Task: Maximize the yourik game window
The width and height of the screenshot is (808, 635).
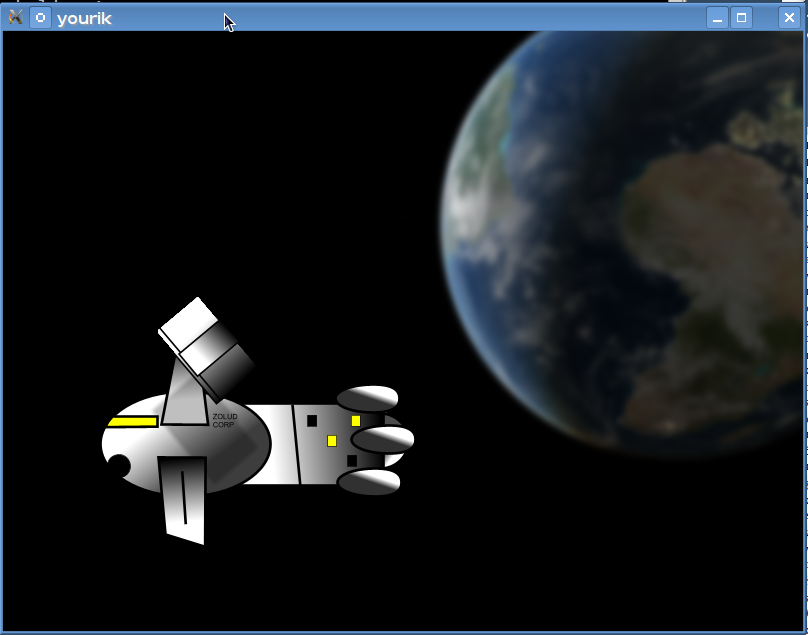Action: (x=741, y=17)
